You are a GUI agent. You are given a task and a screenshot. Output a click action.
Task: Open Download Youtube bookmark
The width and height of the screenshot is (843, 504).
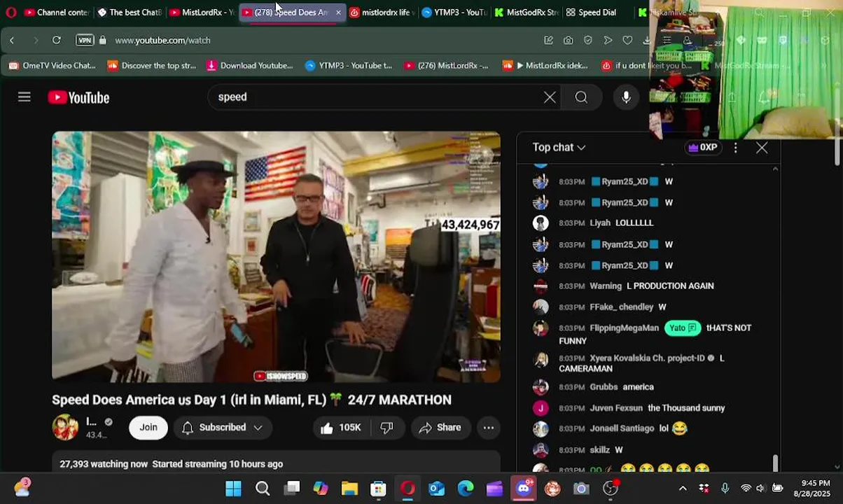coord(250,66)
